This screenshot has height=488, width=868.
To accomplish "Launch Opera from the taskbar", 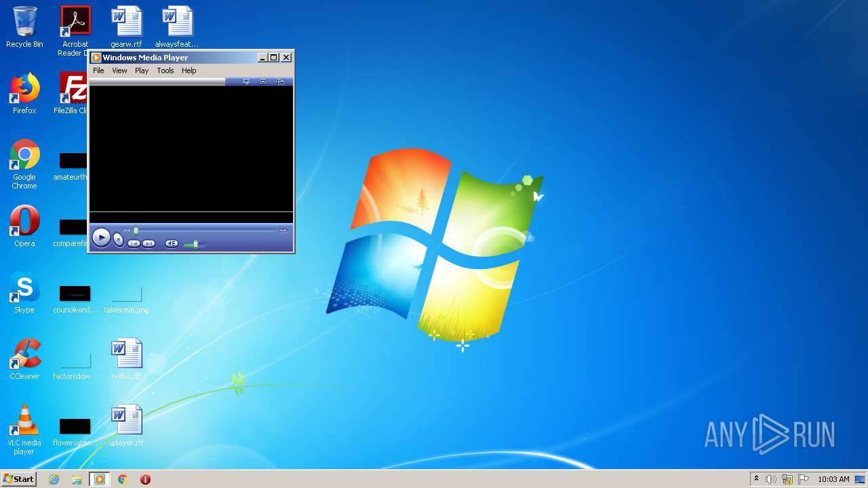I will tap(145, 479).
